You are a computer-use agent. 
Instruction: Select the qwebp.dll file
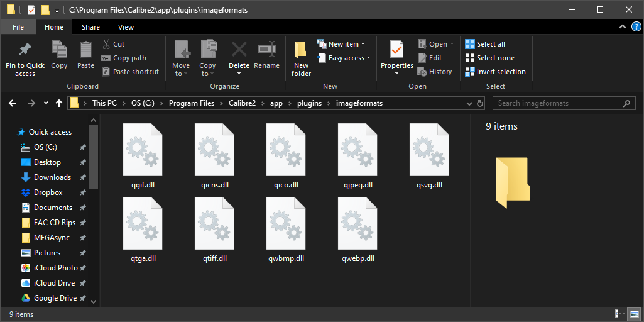pyautogui.click(x=357, y=230)
